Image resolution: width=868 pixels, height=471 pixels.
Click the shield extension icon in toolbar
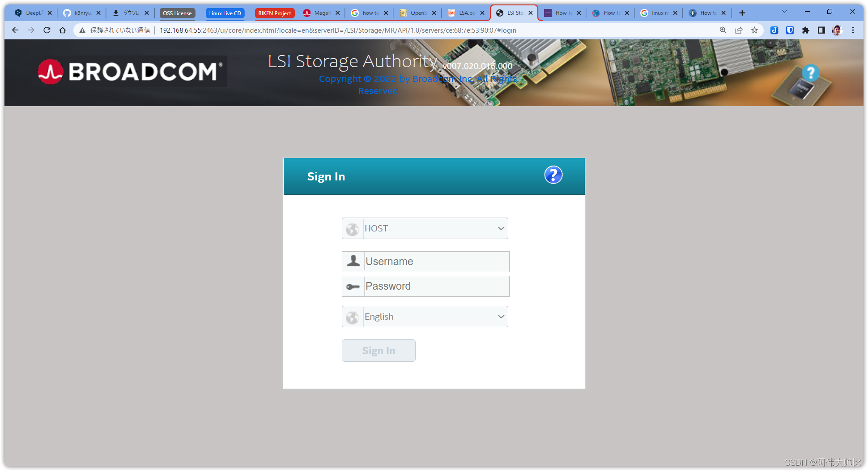point(790,30)
